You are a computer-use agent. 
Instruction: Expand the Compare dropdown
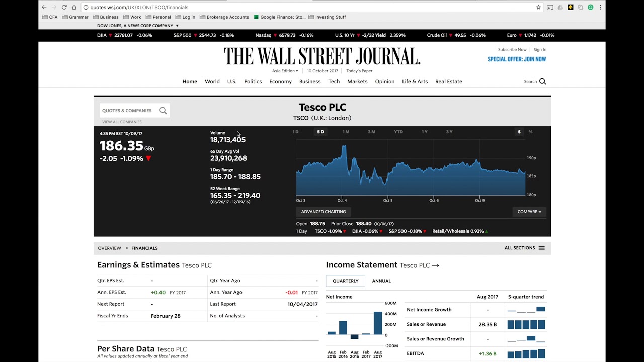(x=529, y=212)
